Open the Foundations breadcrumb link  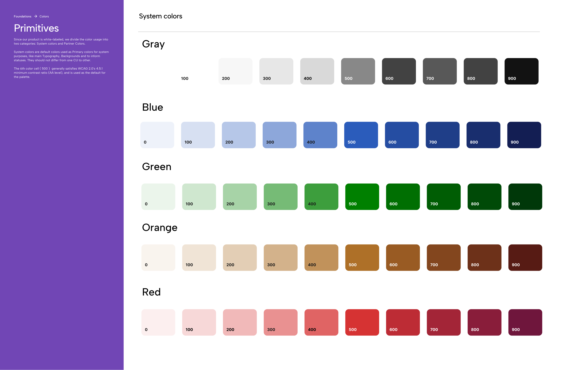tap(22, 16)
